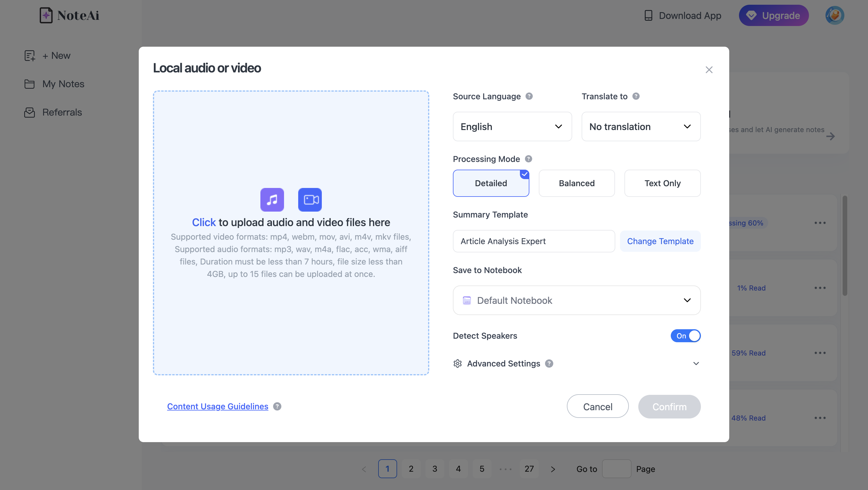Open more options for 1% Read note
This screenshot has height=490, width=868.
[x=820, y=288]
